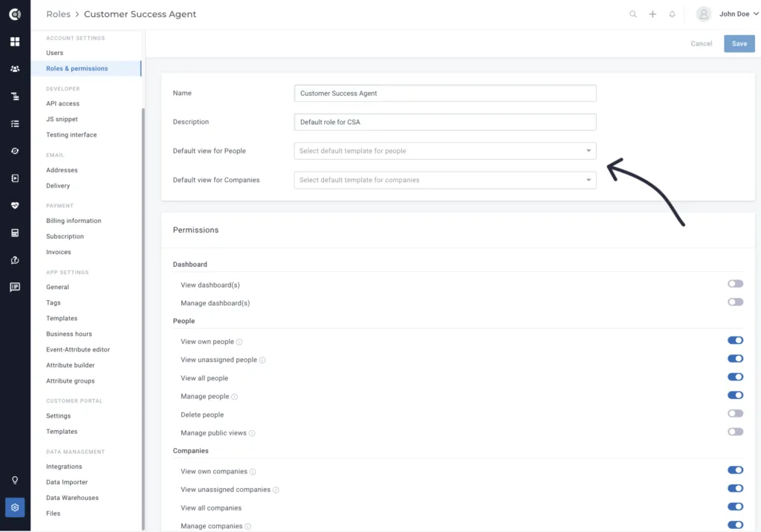Click the Cancel button
Screen dimensions: 761x532
(702, 44)
